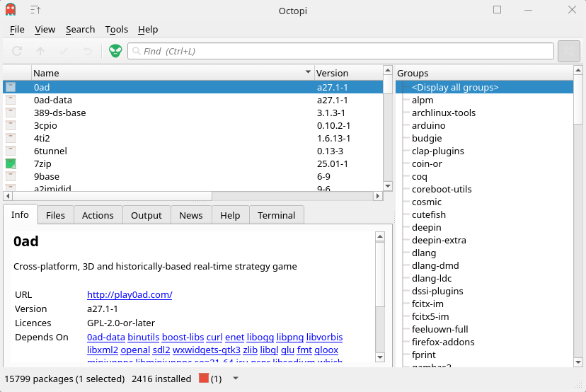Open the Search menu
586x392 pixels.
coord(81,30)
